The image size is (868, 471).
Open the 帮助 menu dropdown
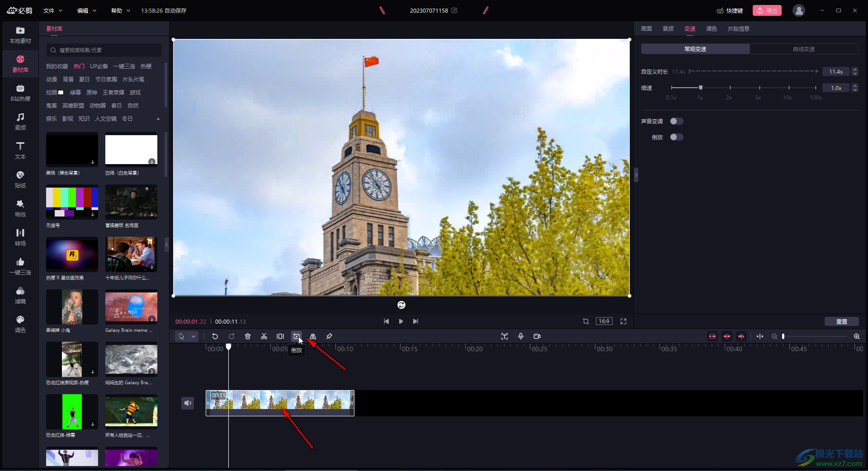pyautogui.click(x=121, y=10)
